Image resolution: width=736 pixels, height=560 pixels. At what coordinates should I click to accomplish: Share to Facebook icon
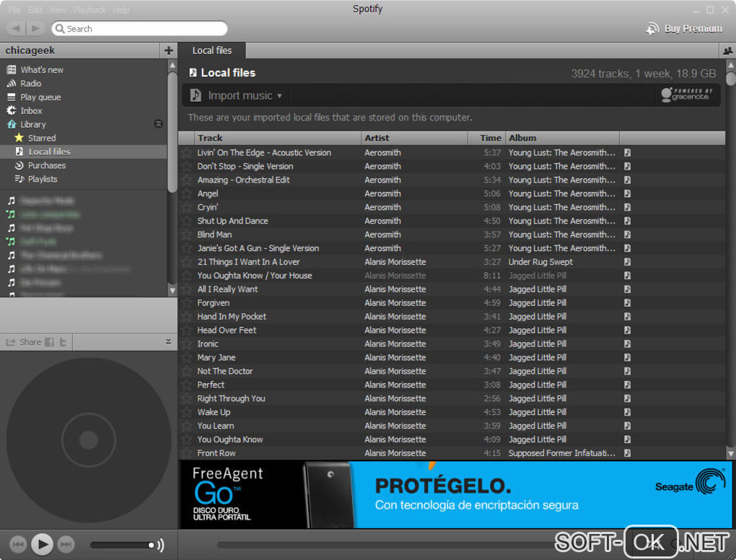[49, 342]
